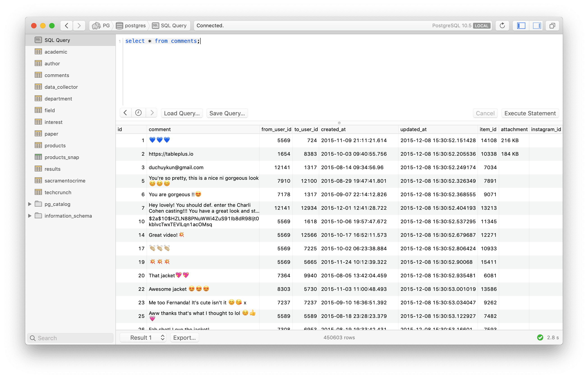
Task: Click the created_at column header
Action: [359, 129]
